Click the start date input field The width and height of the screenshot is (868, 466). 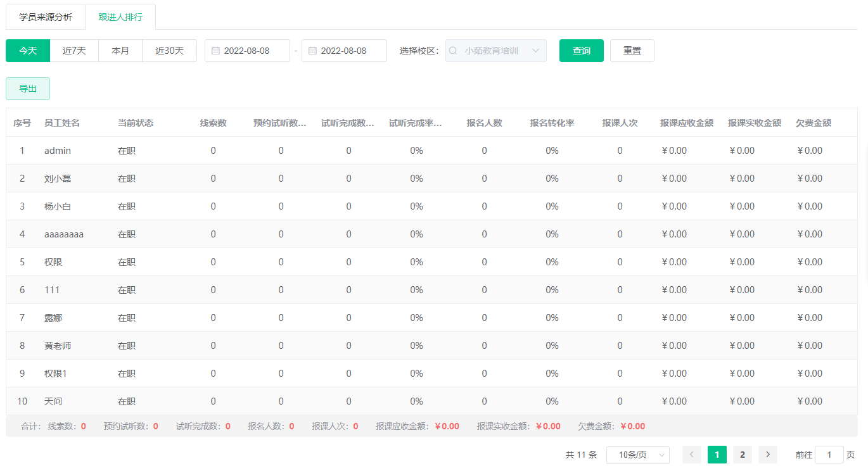click(x=252, y=51)
